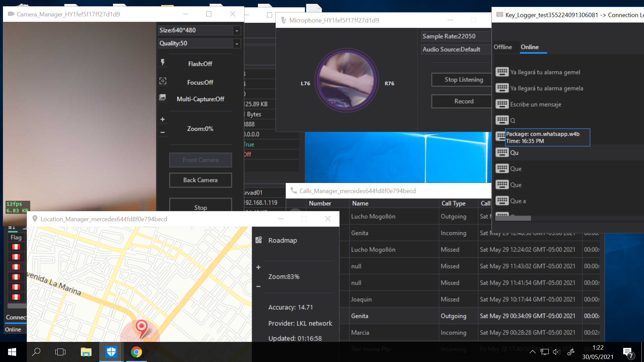644x362 pixels.
Task: Open the Quality:50 dropdown
Action: pos(199,43)
